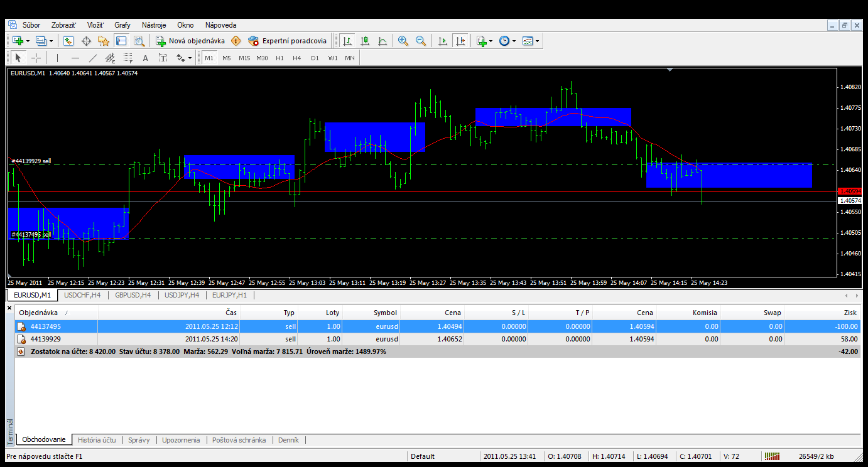Select order 44139929 row
This screenshot has height=467, width=868.
point(437,339)
